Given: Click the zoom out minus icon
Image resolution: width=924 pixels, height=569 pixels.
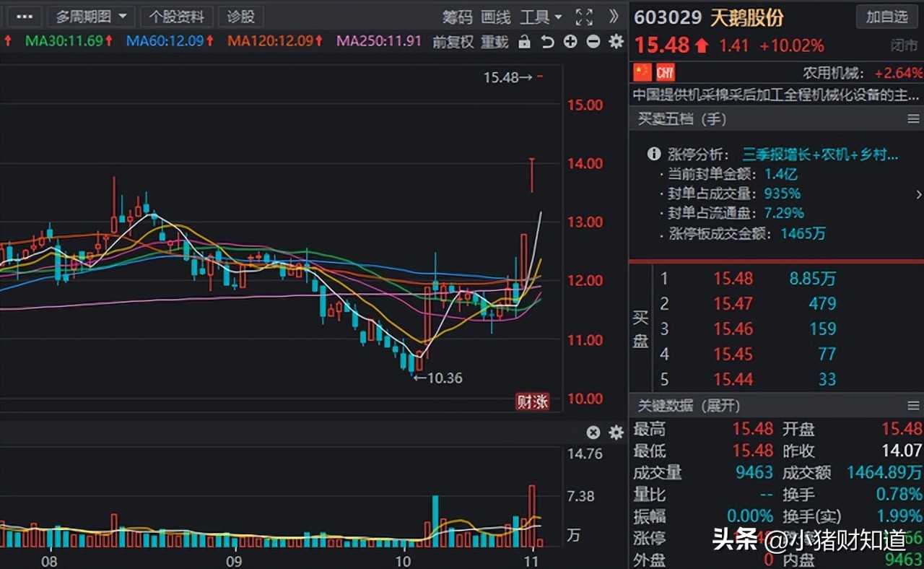Looking at the screenshot, I should pyautogui.click(x=592, y=42).
